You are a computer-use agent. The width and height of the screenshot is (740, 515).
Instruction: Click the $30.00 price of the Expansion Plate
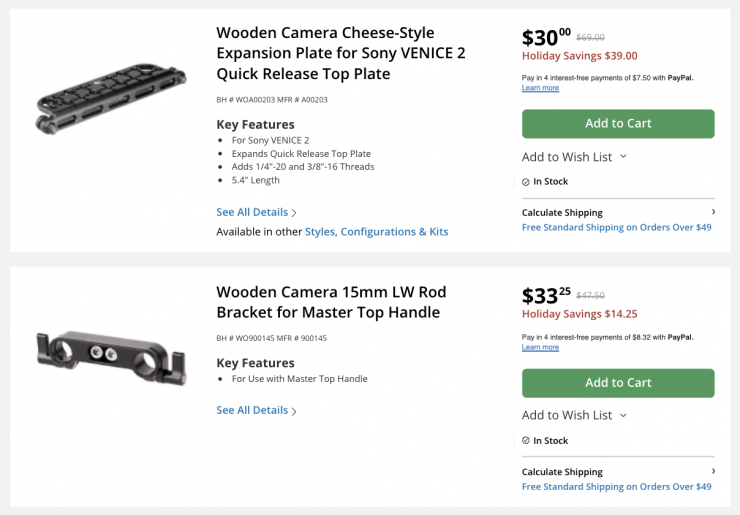pos(546,38)
